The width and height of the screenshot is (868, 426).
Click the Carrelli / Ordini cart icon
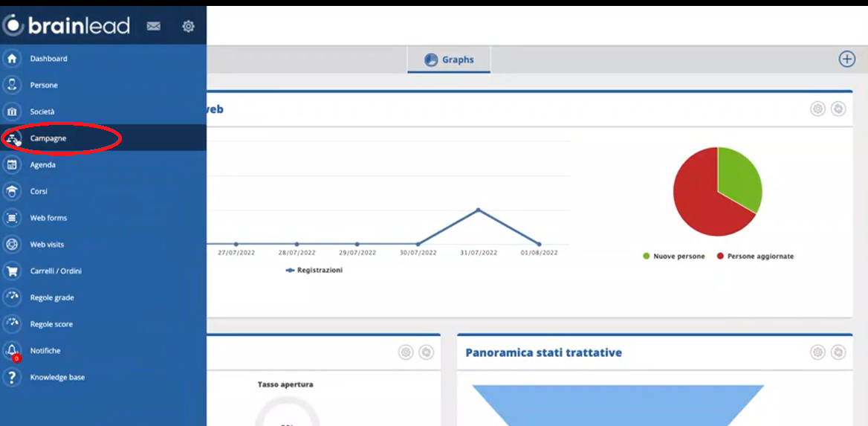click(x=12, y=271)
